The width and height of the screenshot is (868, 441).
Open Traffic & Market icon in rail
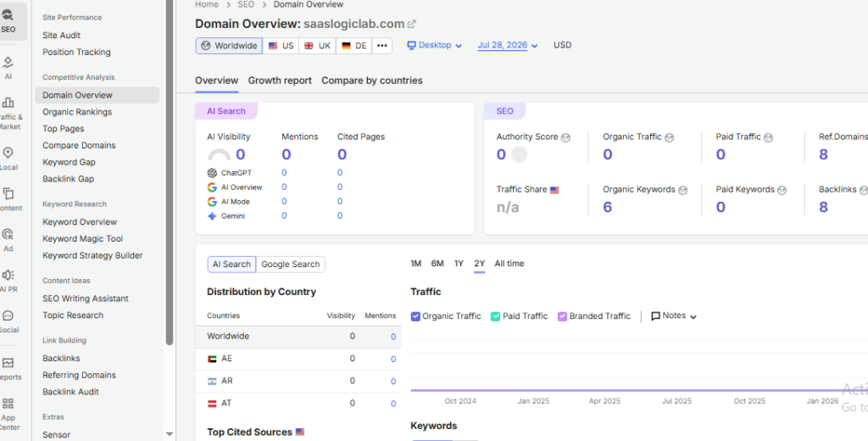coord(8,103)
